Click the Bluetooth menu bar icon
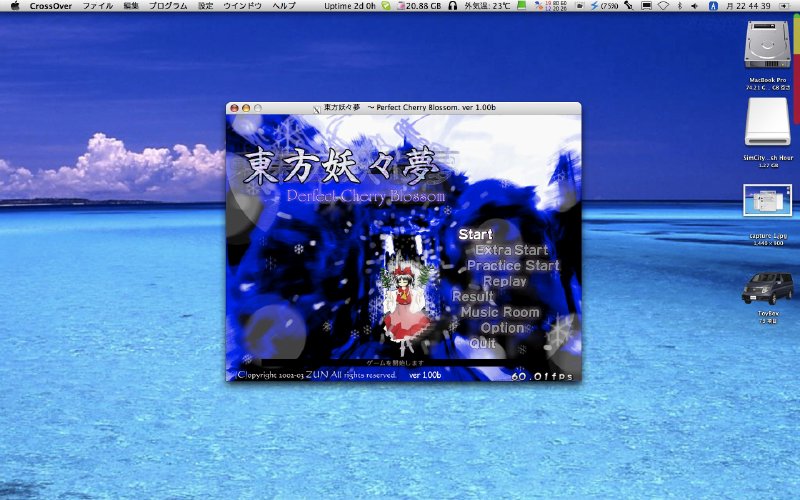The image size is (800, 500). coord(680,6)
